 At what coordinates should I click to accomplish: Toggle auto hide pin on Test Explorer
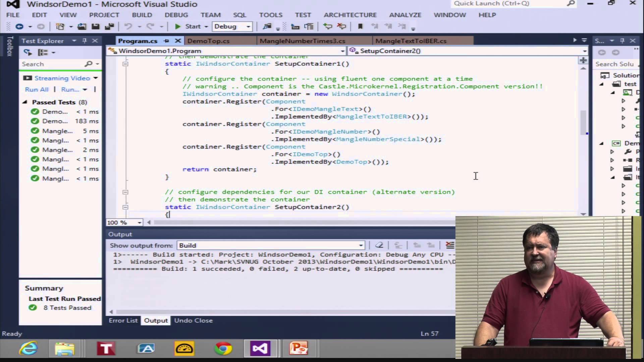click(x=85, y=41)
